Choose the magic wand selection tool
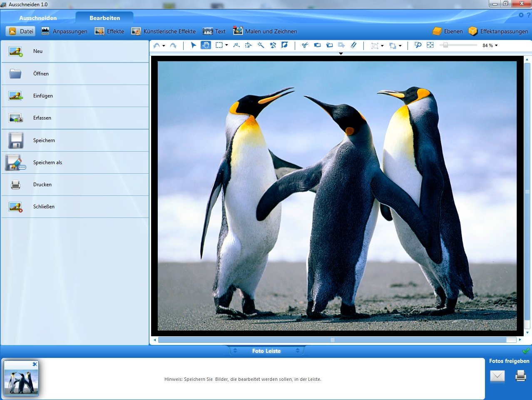532x400 pixels. tap(261, 45)
